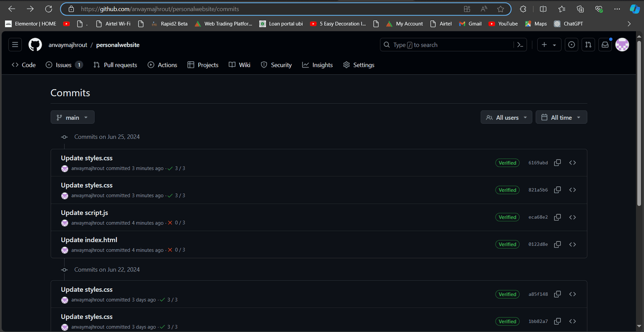Expand the main branch dropdown
The height and width of the screenshot is (332, 644).
(x=72, y=117)
